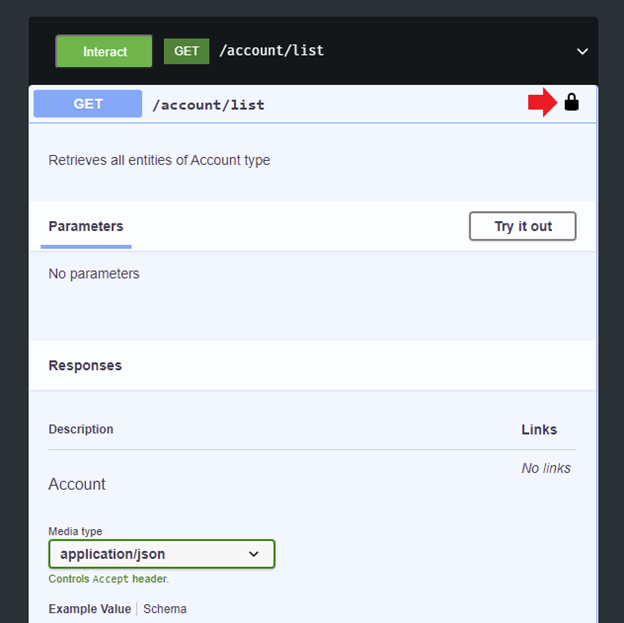Select the Example Value tab

point(90,609)
